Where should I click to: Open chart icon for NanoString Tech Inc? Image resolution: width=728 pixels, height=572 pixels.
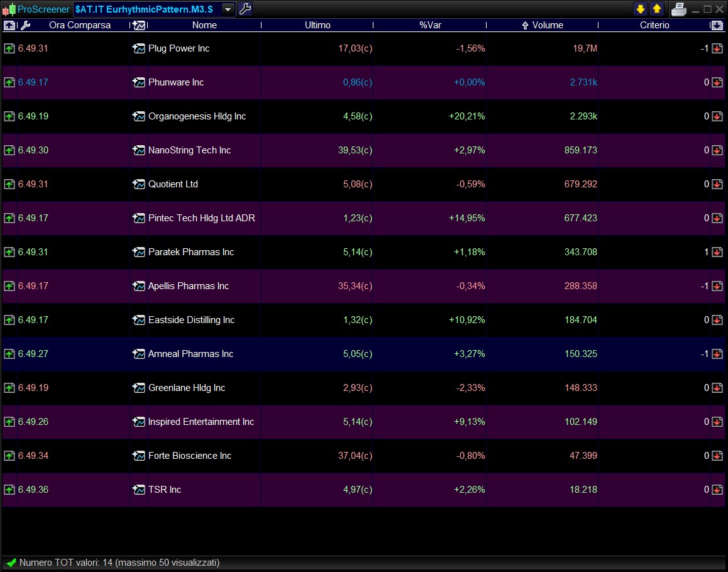(138, 150)
